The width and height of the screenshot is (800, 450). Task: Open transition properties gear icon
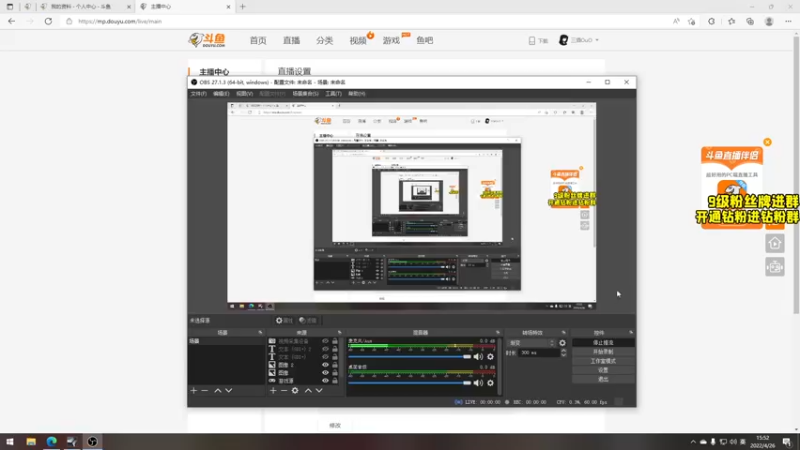[x=562, y=343]
